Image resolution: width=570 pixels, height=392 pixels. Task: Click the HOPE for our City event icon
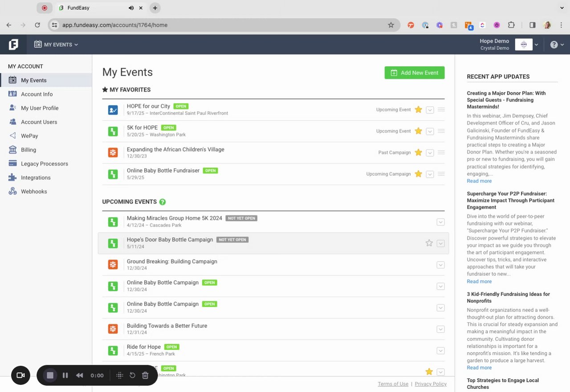pos(113,110)
